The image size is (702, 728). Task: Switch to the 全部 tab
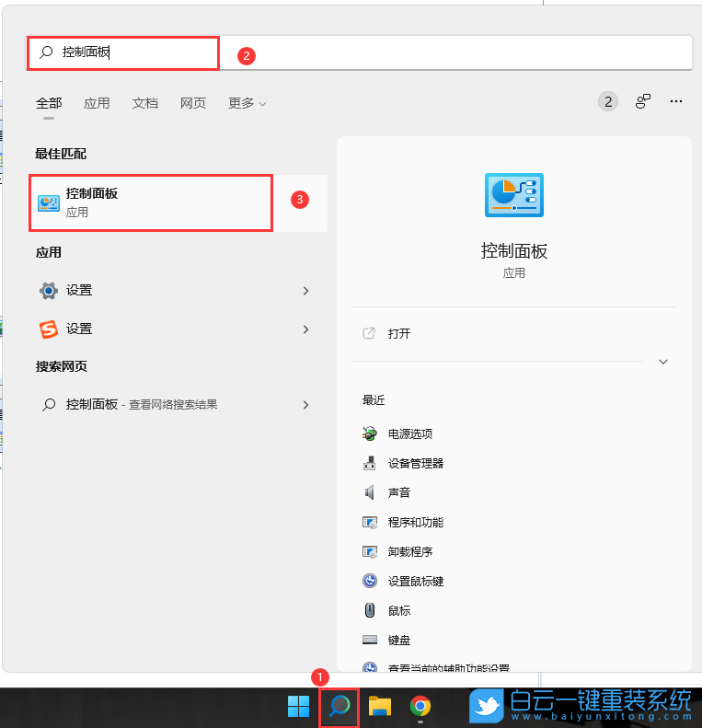pyautogui.click(x=49, y=103)
